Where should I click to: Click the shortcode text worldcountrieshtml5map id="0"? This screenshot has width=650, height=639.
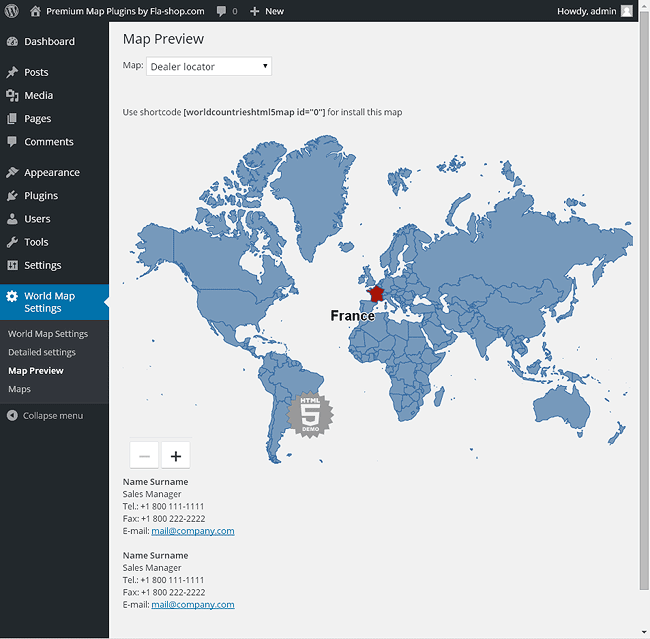pos(254,112)
